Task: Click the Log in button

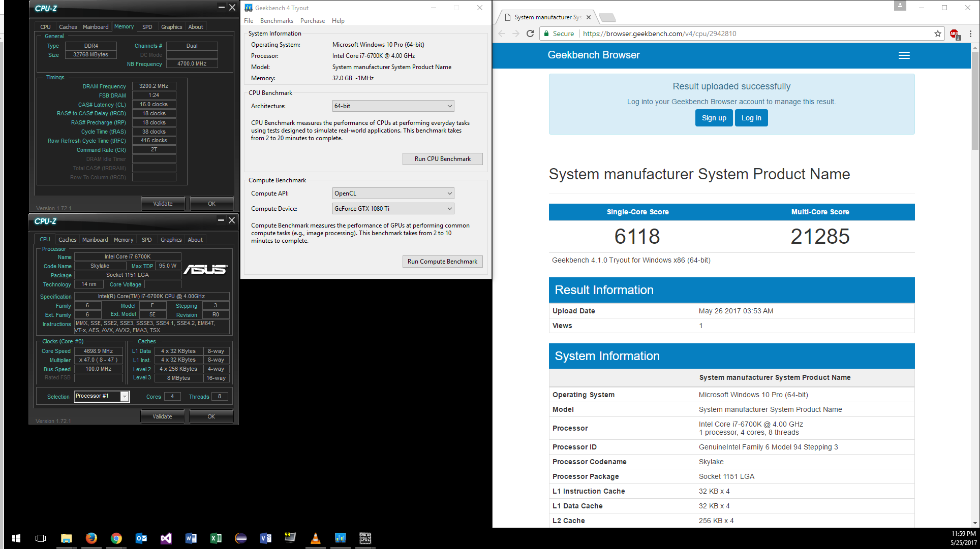Action: point(751,118)
